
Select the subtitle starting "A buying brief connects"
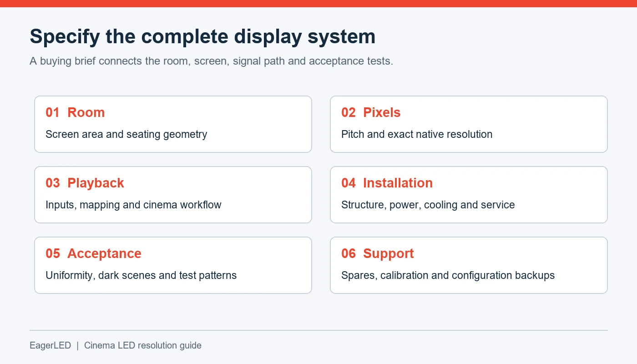click(212, 61)
